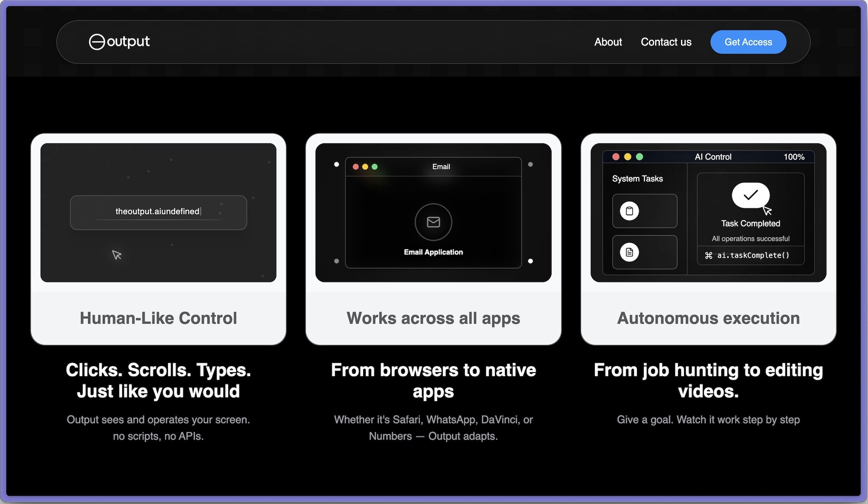Click the theoutput.ai typing field
This screenshot has width=868, height=504.
tap(158, 212)
